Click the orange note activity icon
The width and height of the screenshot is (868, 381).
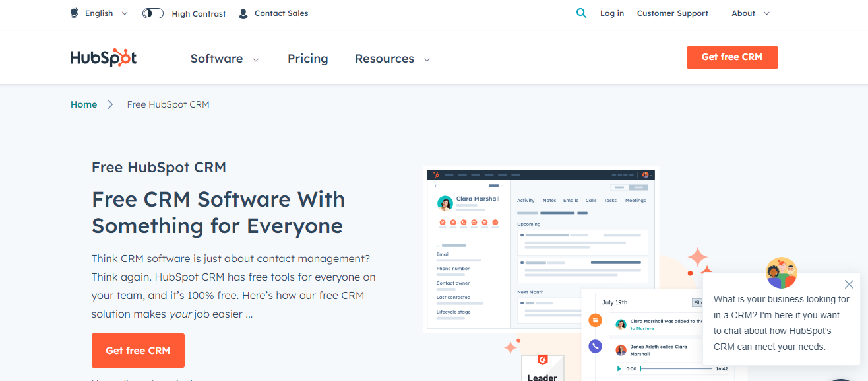[x=596, y=320]
